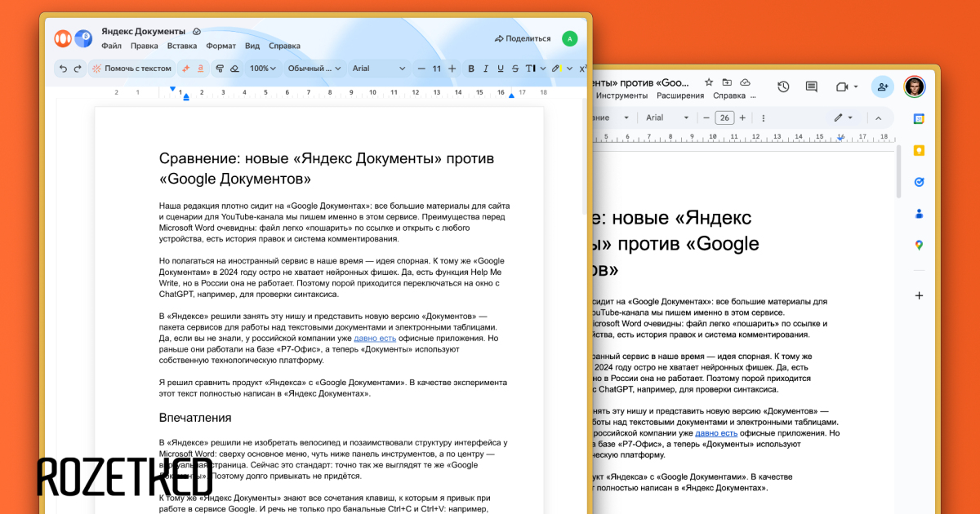Open the «Вставка» menu

click(x=182, y=47)
